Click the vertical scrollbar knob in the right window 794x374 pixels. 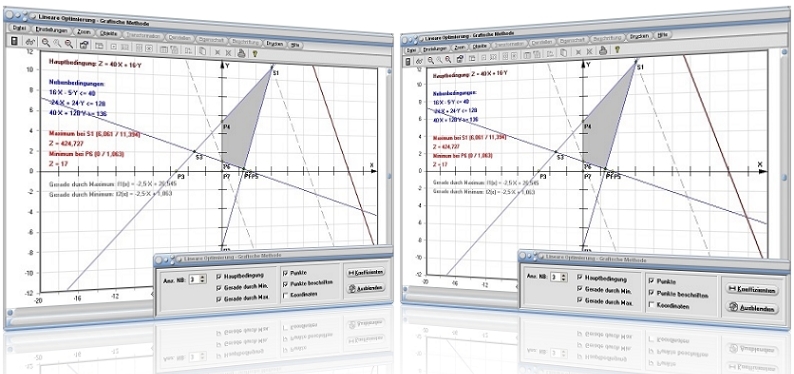coord(784,178)
